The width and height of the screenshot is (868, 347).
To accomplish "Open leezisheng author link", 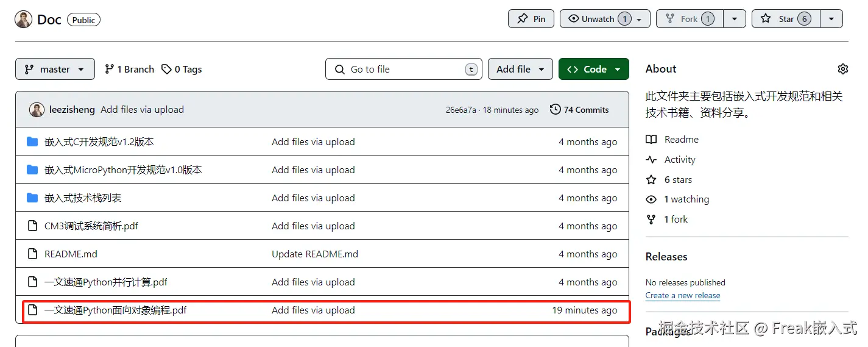I will pos(72,110).
